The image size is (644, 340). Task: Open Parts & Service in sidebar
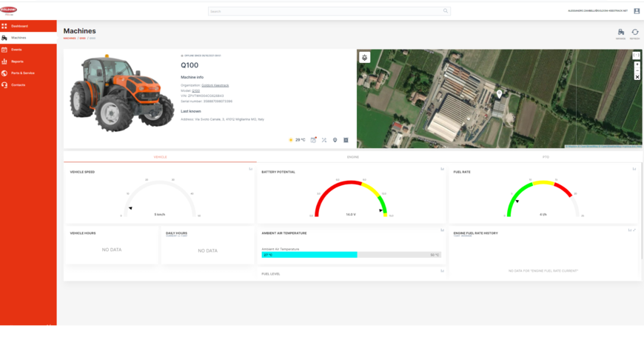(23, 73)
